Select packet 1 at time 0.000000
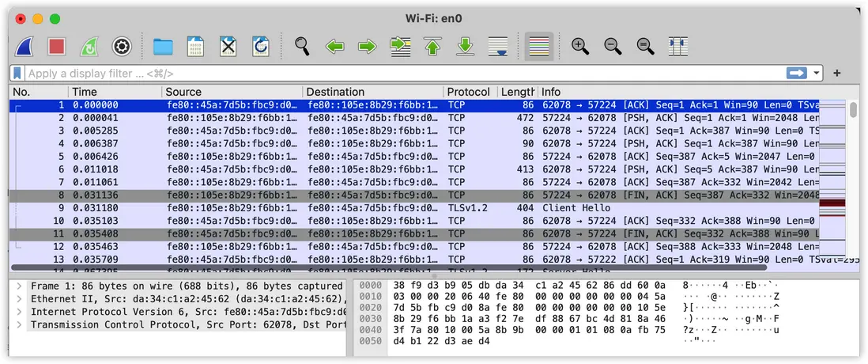The image size is (868, 364). point(414,104)
